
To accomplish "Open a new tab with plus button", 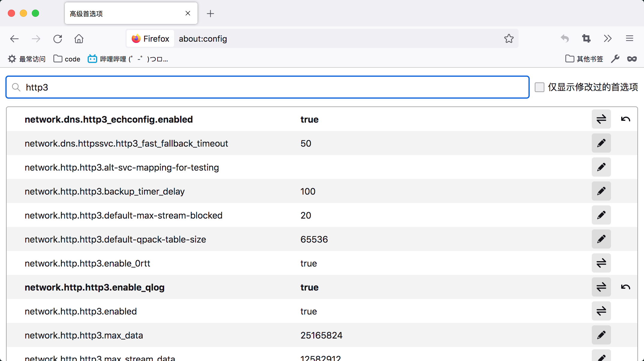I will 210,13.
